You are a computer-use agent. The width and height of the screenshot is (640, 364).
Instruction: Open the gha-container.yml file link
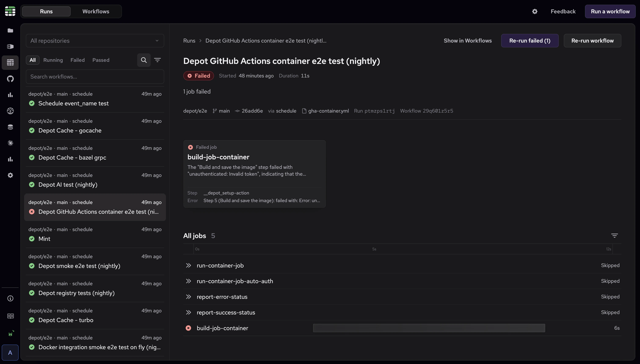coord(325,111)
